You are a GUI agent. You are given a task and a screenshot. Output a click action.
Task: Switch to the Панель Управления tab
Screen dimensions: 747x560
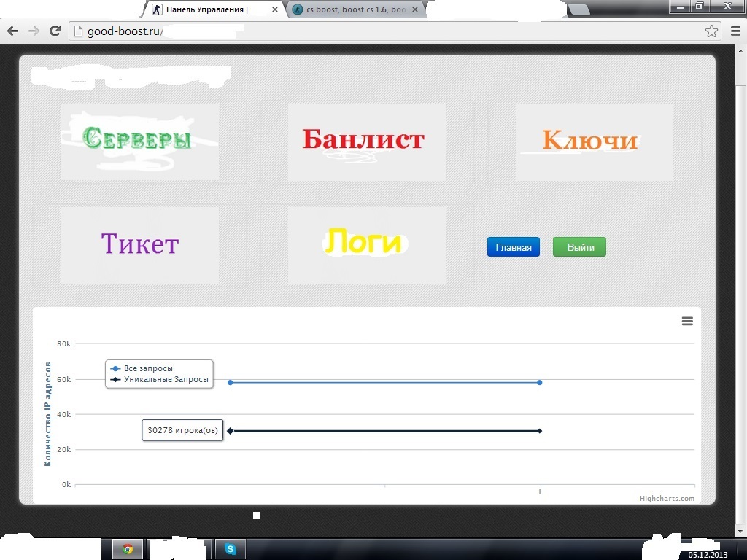coord(214,9)
